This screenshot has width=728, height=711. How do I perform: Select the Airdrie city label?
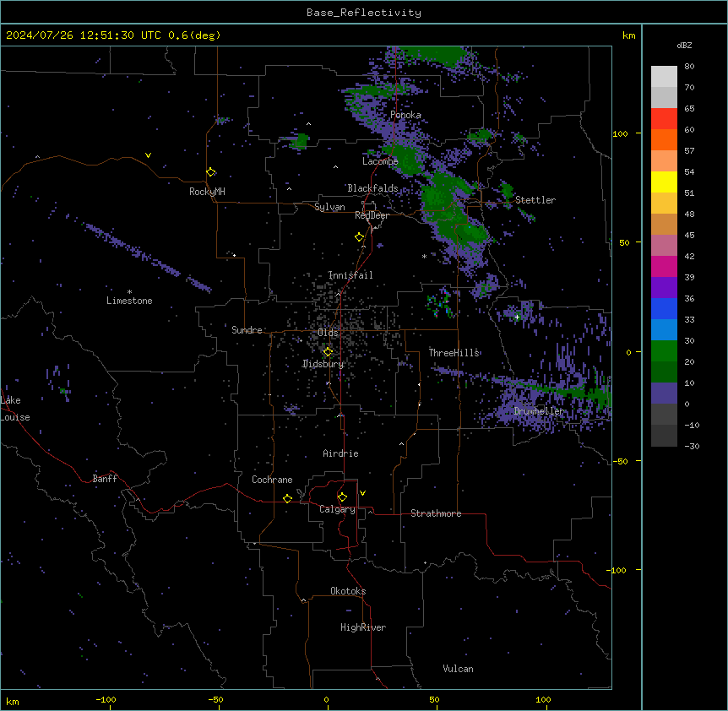(x=340, y=453)
